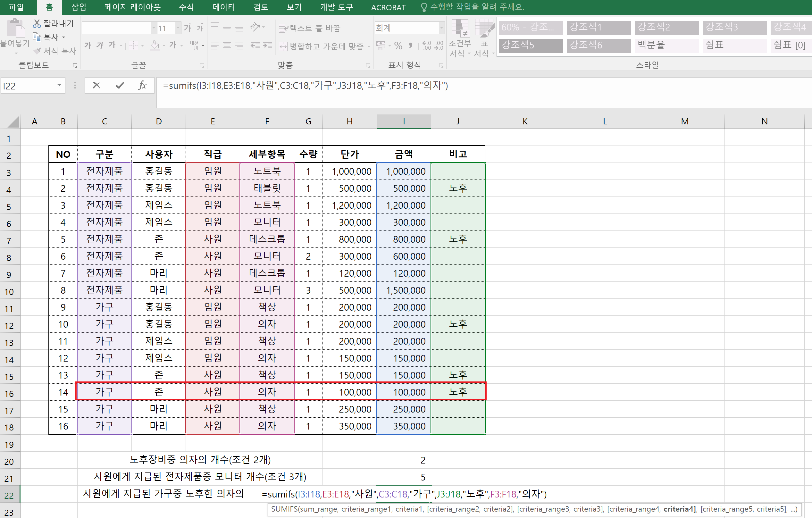The image size is (812, 518).
Task: Click the percent style icon
Action: click(398, 46)
